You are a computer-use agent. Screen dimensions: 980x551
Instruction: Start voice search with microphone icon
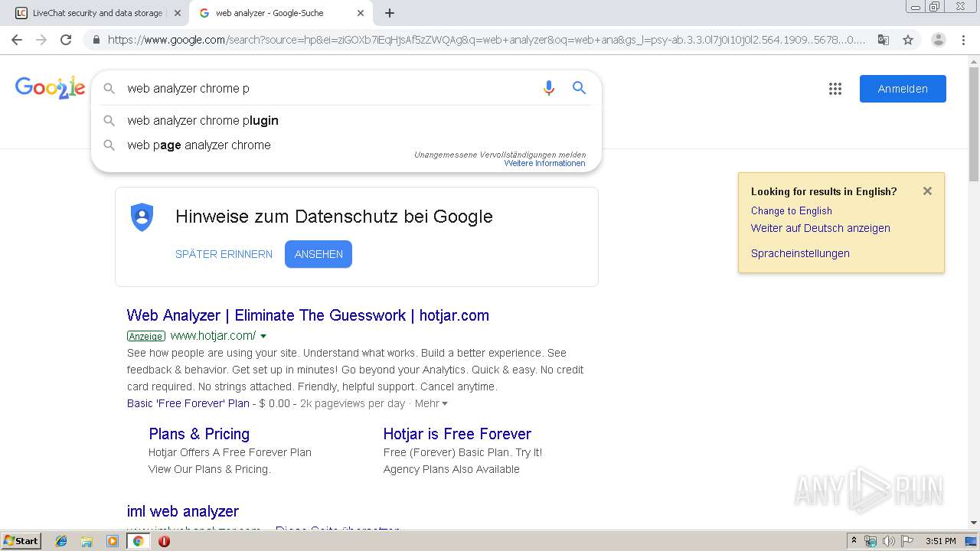[548, 88]
